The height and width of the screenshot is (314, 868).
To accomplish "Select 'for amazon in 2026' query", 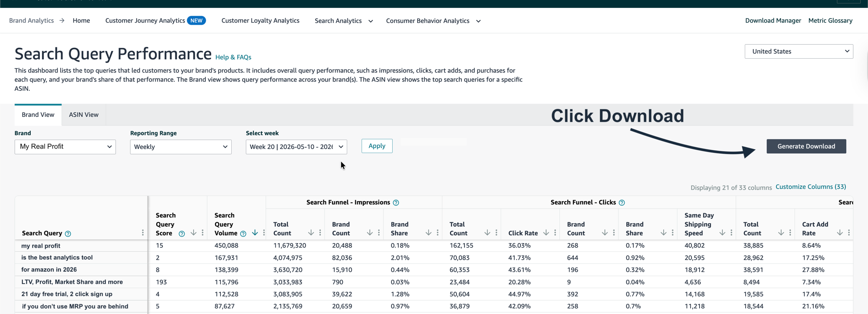I will [49, 270].
